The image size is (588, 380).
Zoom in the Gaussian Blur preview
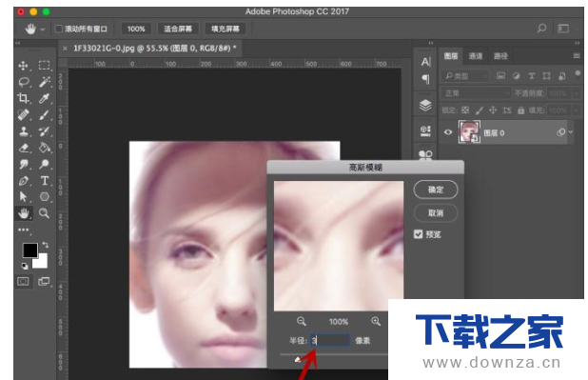(376, 321)
